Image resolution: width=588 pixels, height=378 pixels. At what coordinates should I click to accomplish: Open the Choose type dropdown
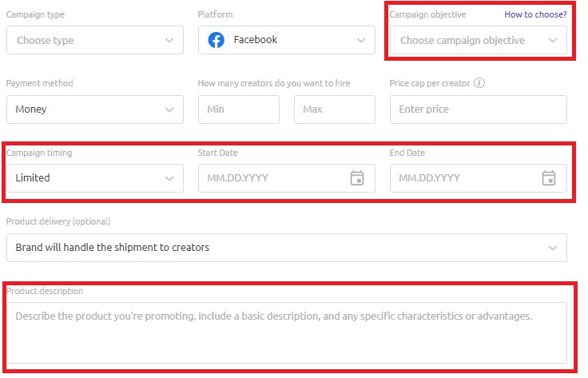95,40
